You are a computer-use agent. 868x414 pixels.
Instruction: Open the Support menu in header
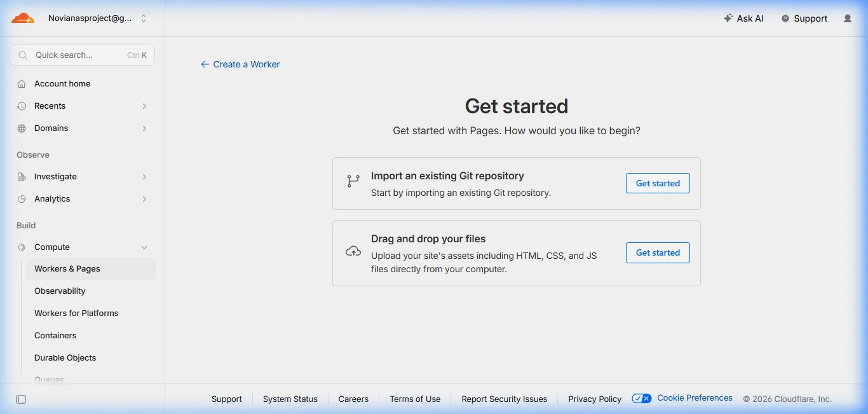pyautogui.click(x=804, y=18)
